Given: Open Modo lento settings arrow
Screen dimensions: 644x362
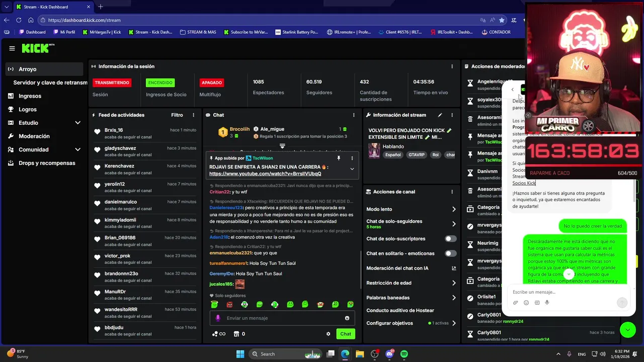Looking at the screenshot, I should click(x=454, y=209).
